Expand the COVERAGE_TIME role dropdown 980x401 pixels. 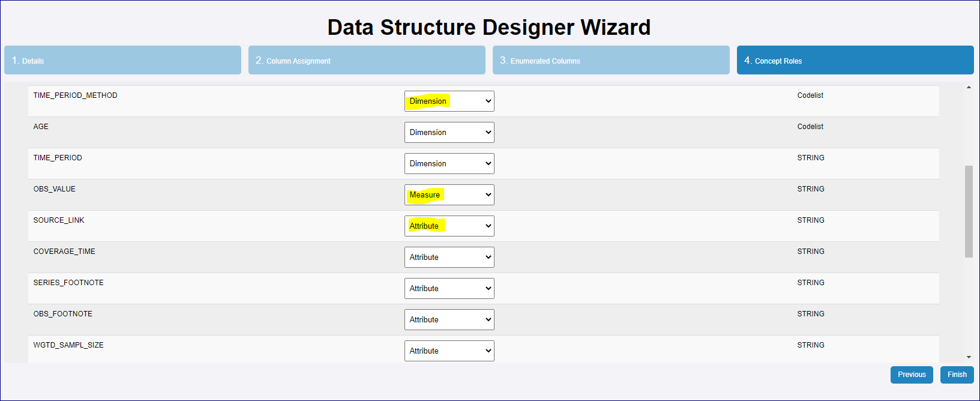[449, 258]
